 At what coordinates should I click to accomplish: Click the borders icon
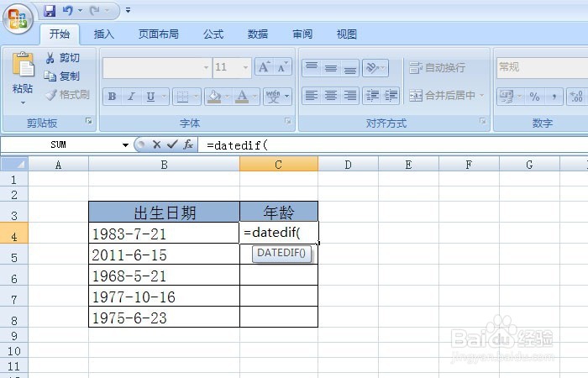click(x=182, y=97)
